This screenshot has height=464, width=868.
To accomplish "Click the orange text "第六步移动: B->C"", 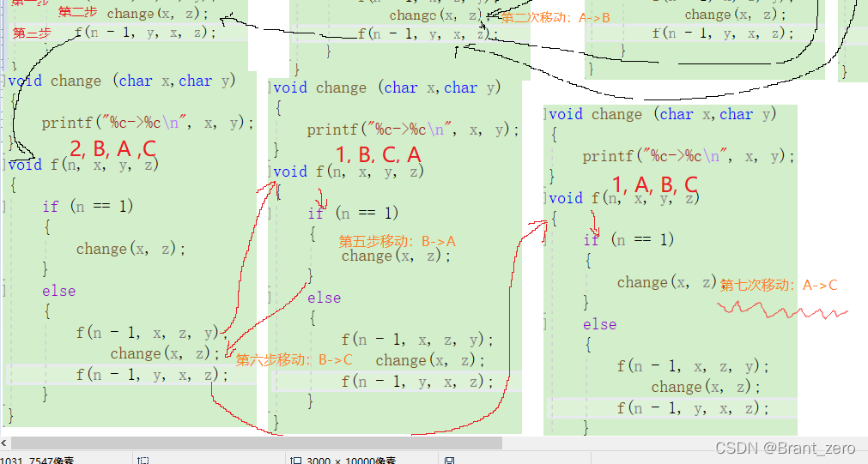I will (x=294, y=359).
